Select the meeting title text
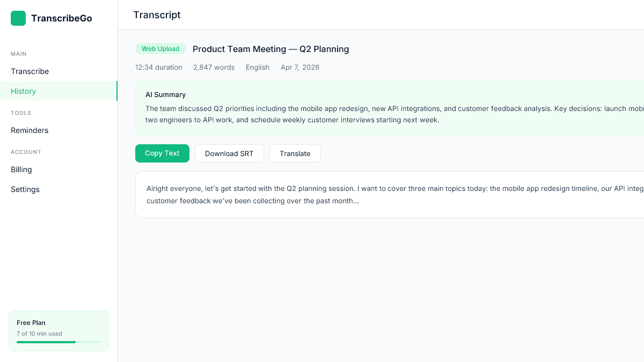The height and width of the screenshot is (362, 644). point(270,49)
